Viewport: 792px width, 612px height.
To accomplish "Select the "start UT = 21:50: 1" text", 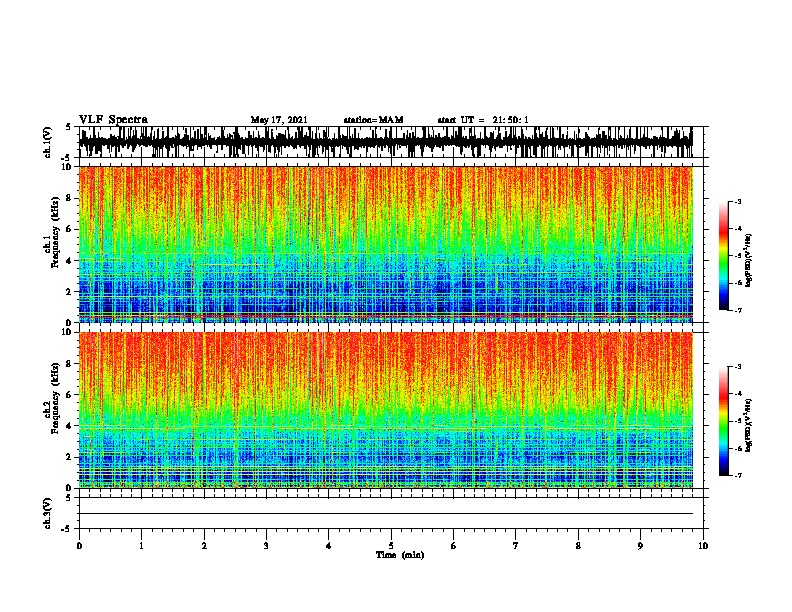I will point(483,120).
